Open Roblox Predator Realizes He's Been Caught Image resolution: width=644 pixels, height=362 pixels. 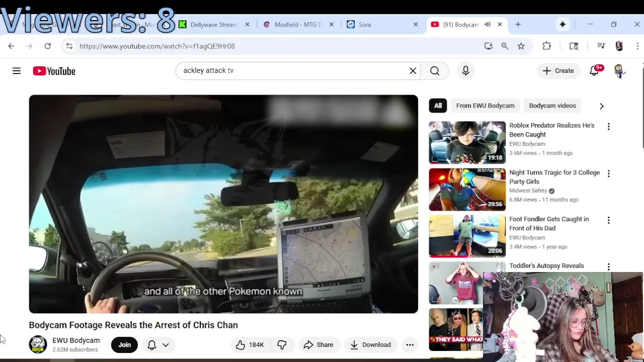(x=552, y=130)
